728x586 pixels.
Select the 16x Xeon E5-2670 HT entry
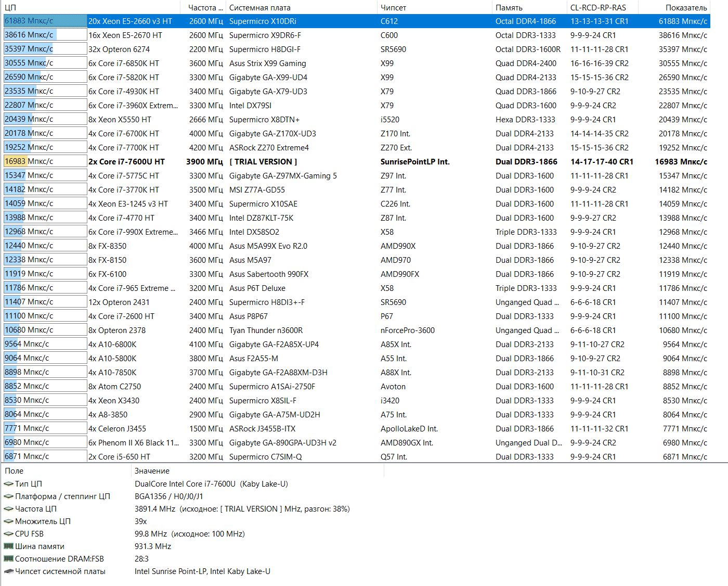[x=125, y=35]
